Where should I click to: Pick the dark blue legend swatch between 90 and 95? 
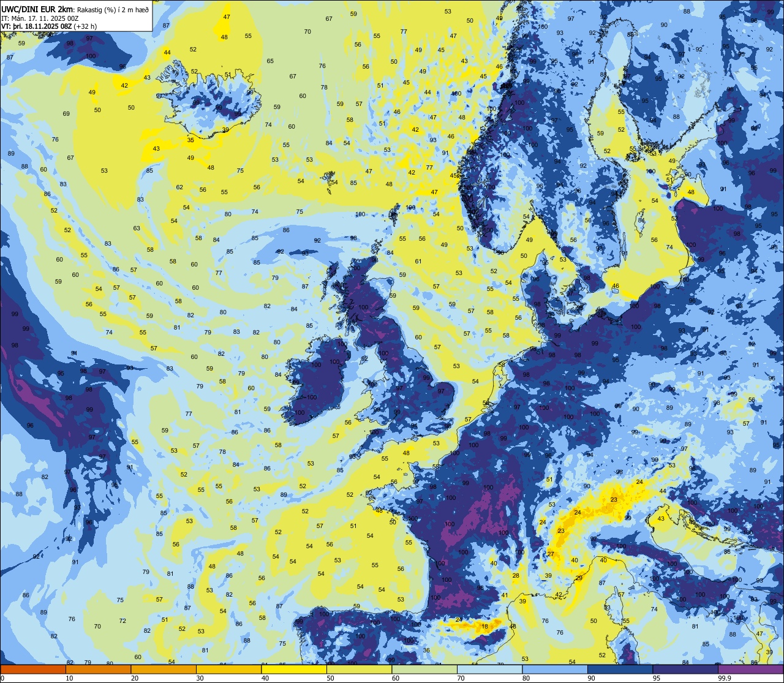pos(620,669)
